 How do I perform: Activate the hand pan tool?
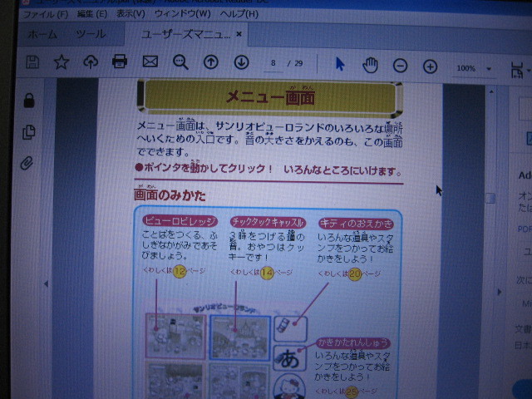click(370, 65)
